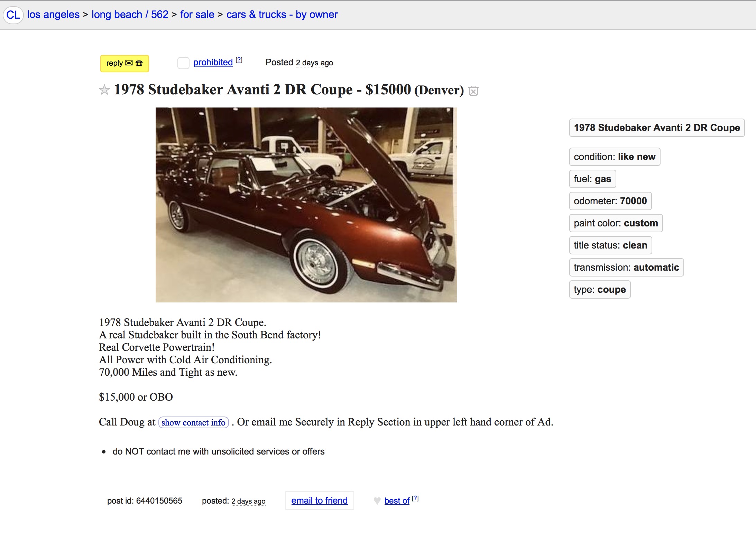
Task: Nominate posting with best of link
Action: tap(397, 501)
